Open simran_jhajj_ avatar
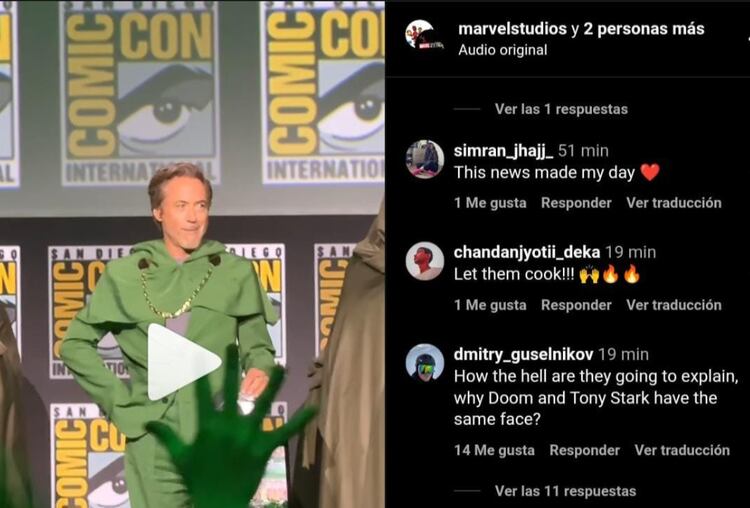This screenshot has width=750, height=508. point(425,159)
